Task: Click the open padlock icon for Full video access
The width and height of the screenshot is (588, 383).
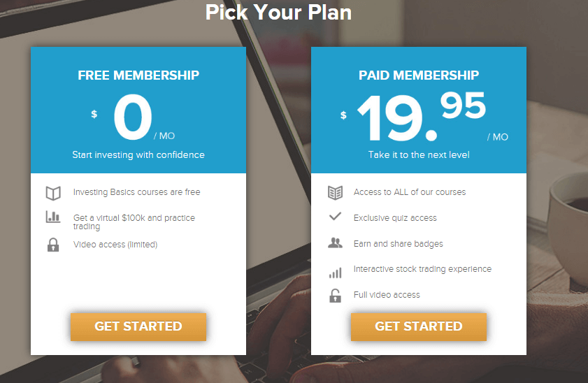Action: pyautogui.click(x=335, y=296)
